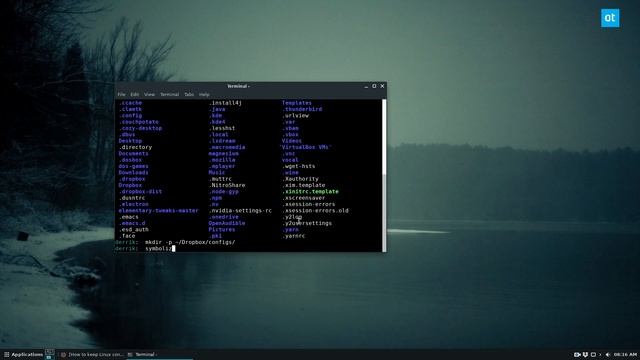Click the 'Videos' directory entry

[292, 141]
